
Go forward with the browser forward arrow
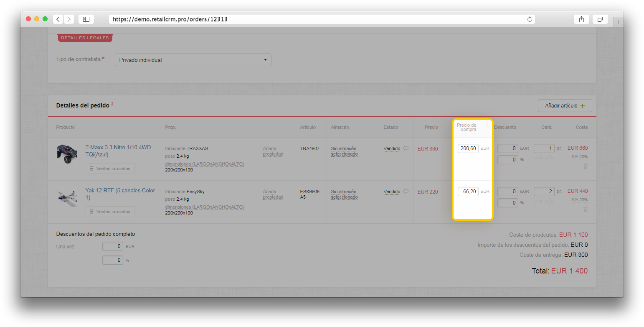pos(69,19)
